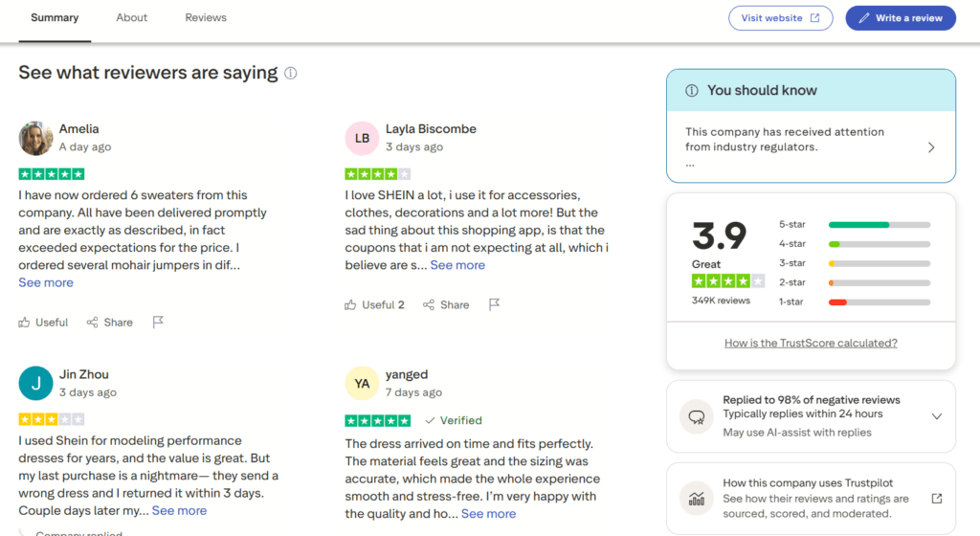The image size is (980, 536).
Task: Click the external link icon in Visit website button
Action: 815,17
